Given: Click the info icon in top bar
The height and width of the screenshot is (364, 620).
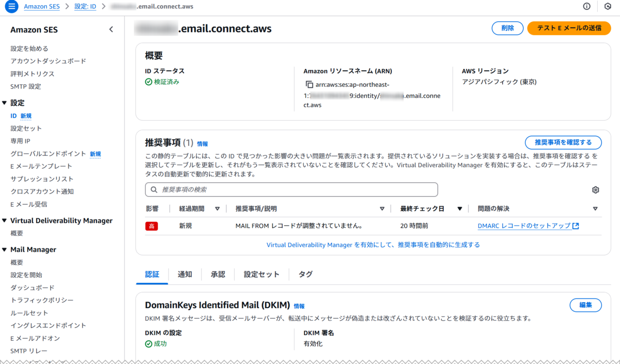Looking at the screenshot, I should point(586,7).
